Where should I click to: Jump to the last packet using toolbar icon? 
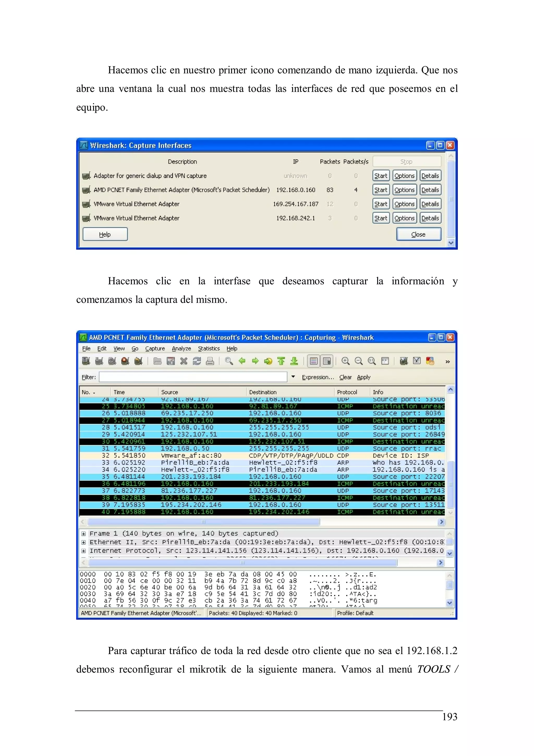click(294, 361)
